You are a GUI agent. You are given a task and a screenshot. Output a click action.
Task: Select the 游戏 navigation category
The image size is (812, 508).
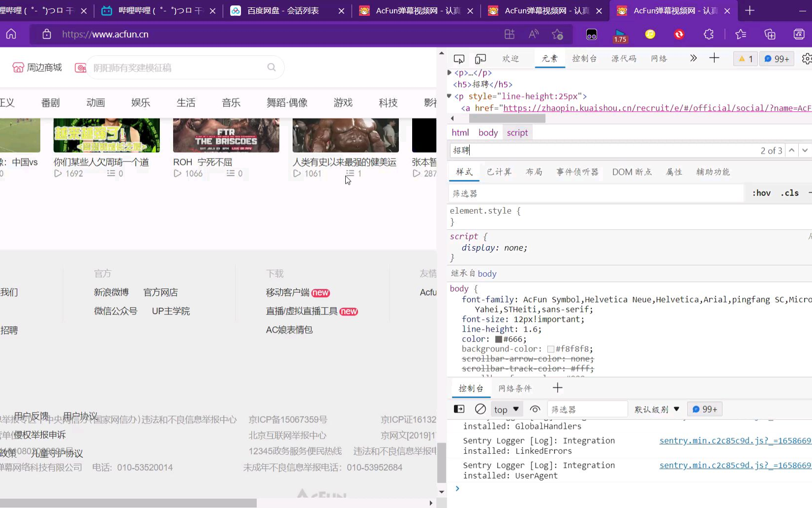click(x=343, y=102)
